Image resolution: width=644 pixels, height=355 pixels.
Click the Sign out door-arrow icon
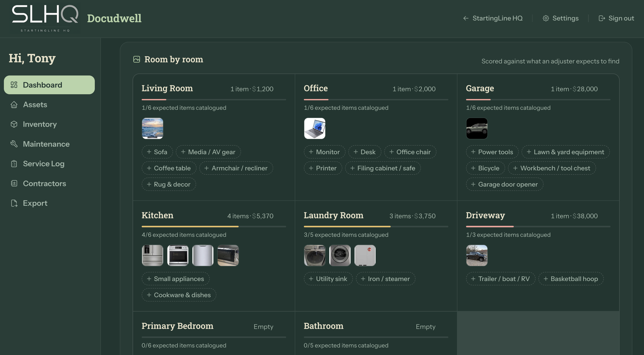point(602,18)
